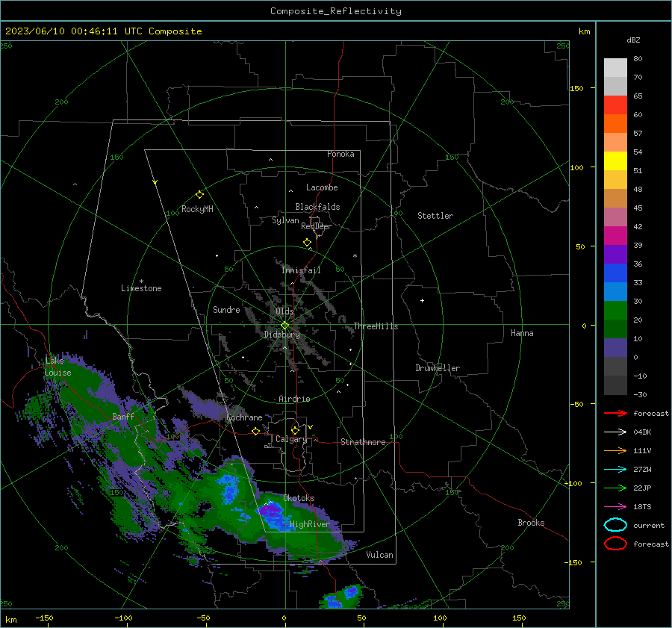672x628 pixels.
Task: Pick the yellow 51-54 dBZ color swatch
Action: click(615, 161)
